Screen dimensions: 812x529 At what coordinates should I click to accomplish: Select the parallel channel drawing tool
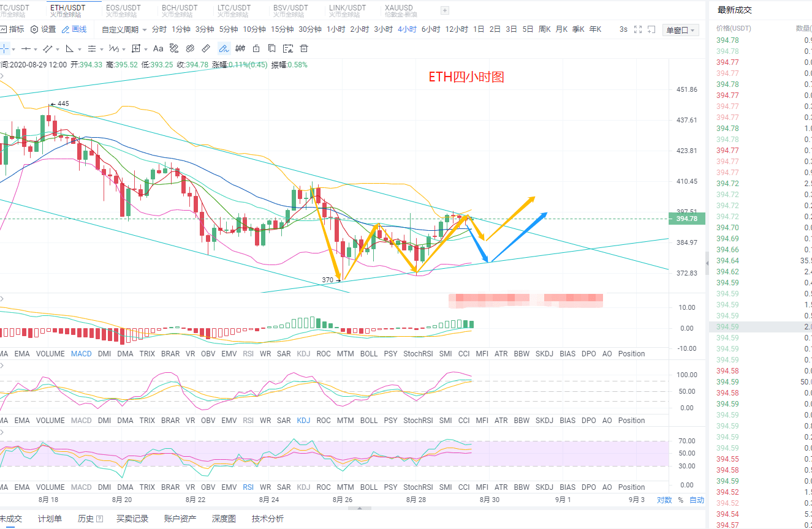point(48,48)
